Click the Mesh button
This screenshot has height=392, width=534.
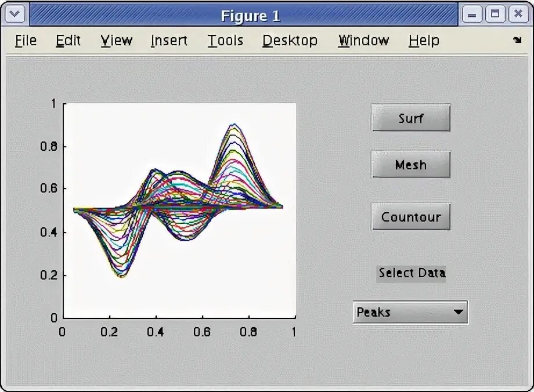411,164
